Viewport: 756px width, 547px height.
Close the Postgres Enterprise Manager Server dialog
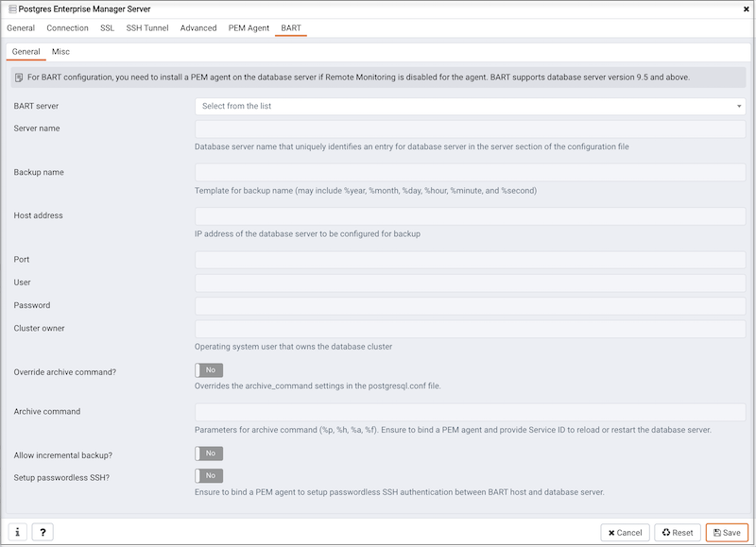click(746, 9)
